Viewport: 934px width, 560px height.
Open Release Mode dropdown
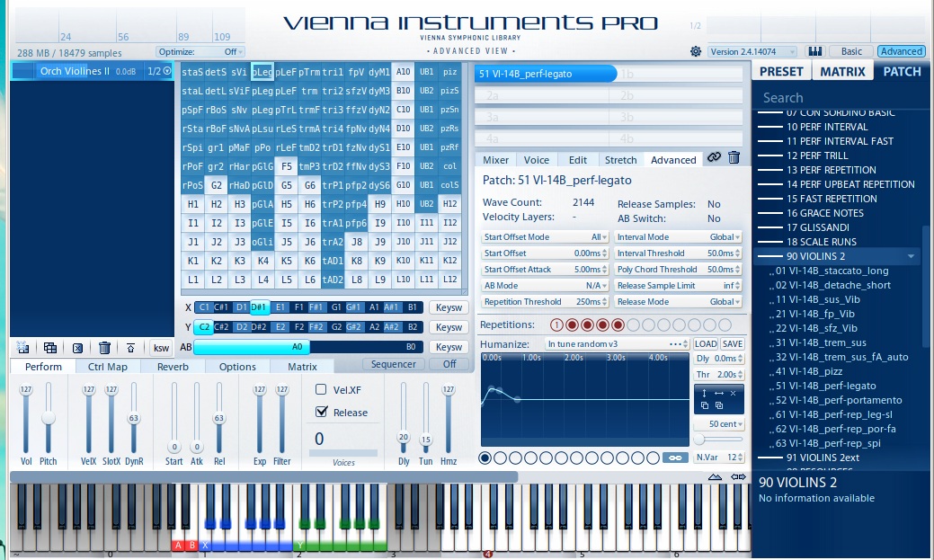pyautogui.click(x=679, y=302)
